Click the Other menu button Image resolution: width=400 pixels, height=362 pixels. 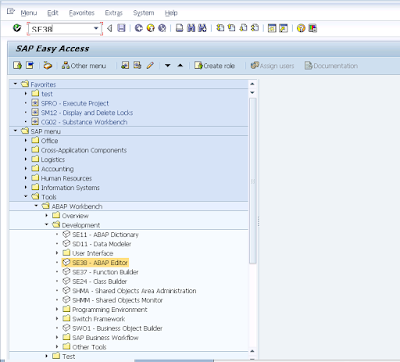[x=84, y=66]
